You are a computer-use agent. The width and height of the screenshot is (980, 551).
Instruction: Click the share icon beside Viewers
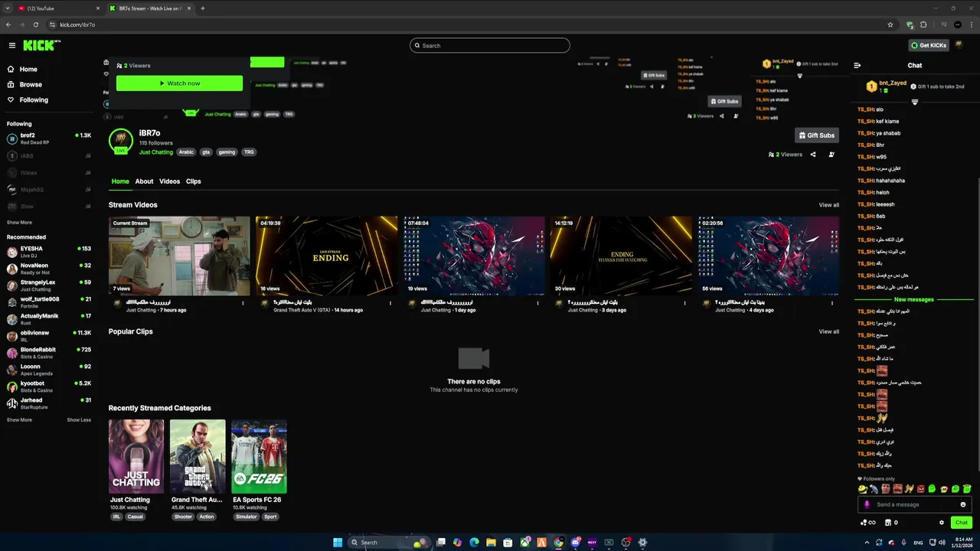tap(813, 155)
